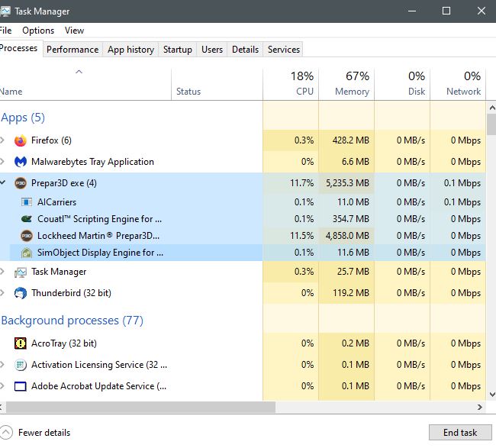Collapse the Prepar3D exe (4) group
Screen dimensions: 496x448
point(2,183)
